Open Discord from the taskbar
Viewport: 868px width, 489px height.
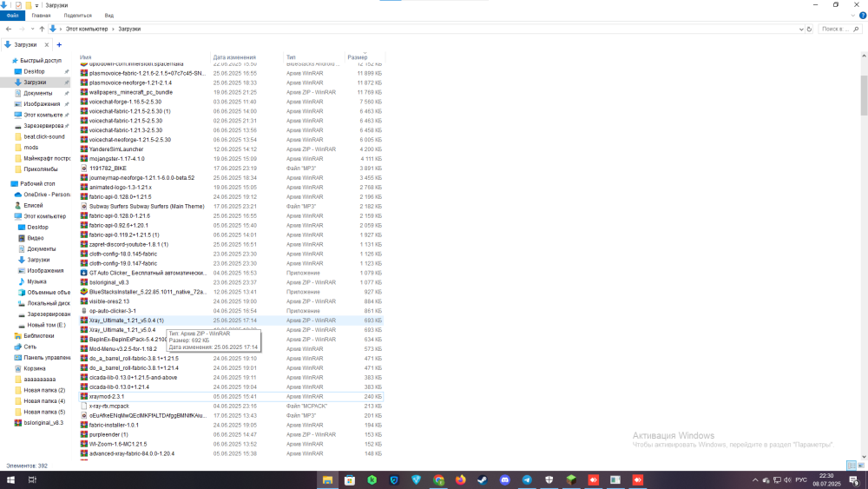[x=505, y=480]
